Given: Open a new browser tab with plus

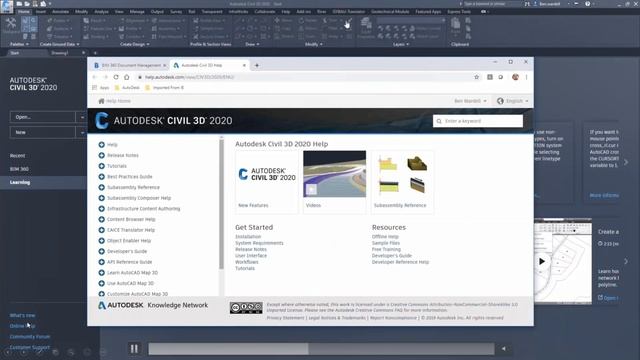Looking at the screenshot, I should 257,65.
